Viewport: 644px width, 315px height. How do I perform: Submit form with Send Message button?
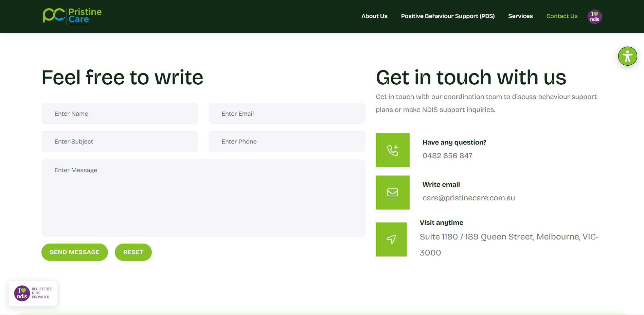point(75,252)
